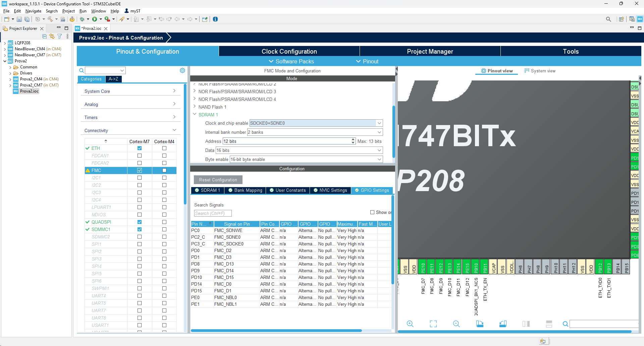The height and width of the screenshot is (346, 644).
Task: Save the Prova2.ioc configuration
Action: 19,19
